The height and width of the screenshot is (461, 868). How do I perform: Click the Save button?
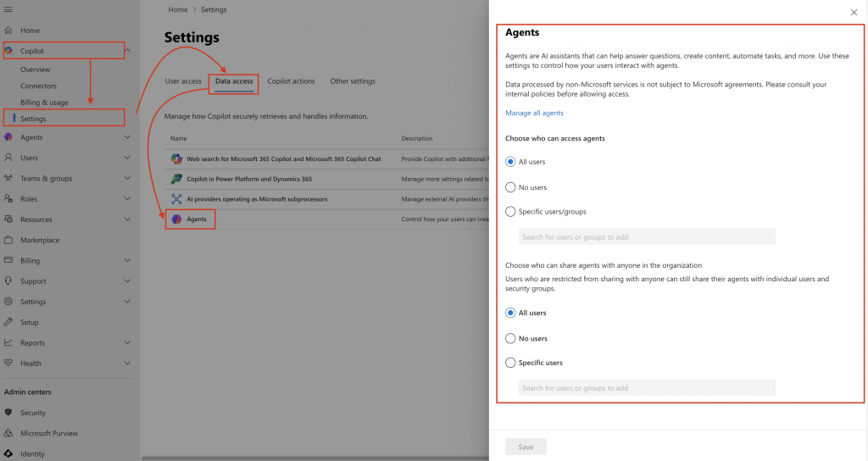click(x=526, y=447)
